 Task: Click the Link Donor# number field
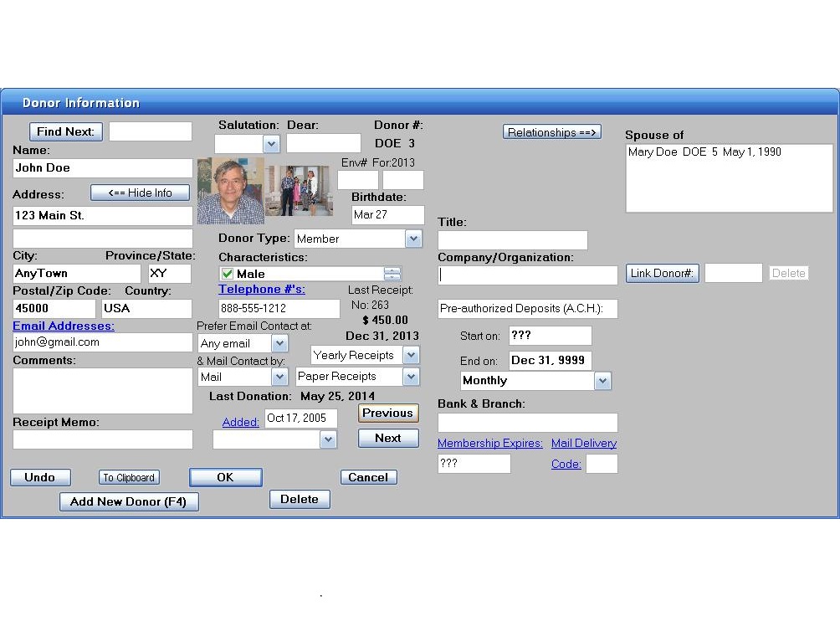[734, 273]
